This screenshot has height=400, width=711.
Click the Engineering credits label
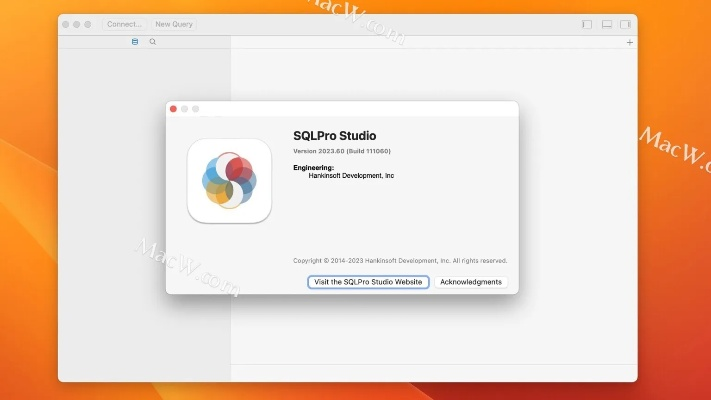tap(313, 167)
